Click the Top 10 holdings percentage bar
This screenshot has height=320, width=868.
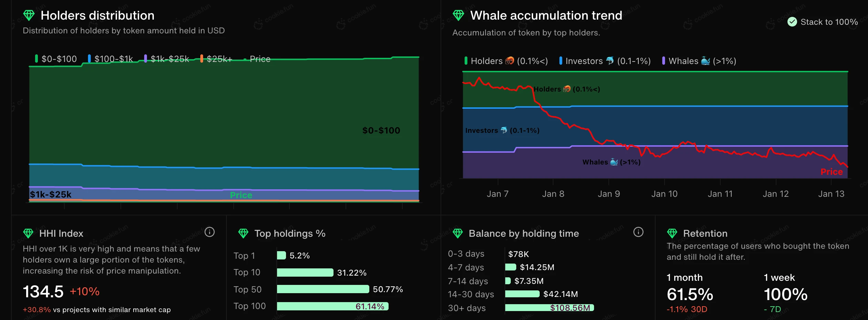coord(304,272)
